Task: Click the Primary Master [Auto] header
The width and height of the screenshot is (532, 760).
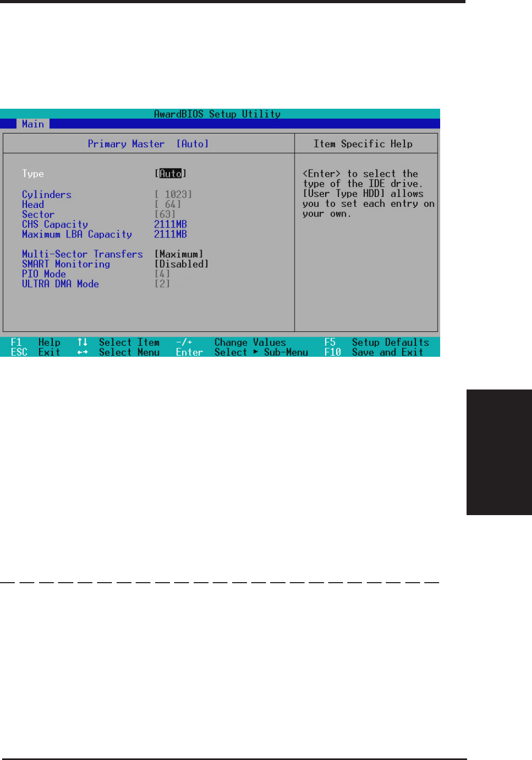Action: 148,144
